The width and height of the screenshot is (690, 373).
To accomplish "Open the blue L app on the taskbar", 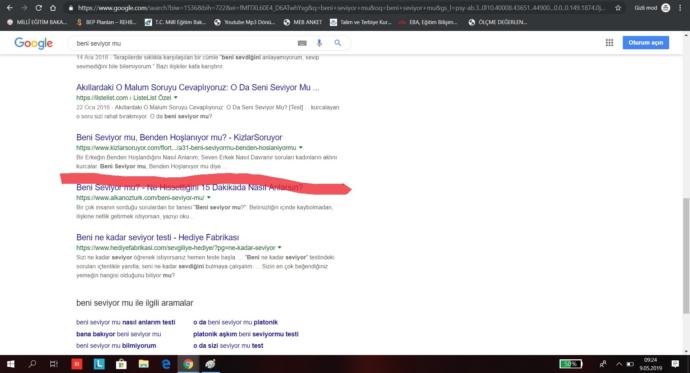I will 99,364.
